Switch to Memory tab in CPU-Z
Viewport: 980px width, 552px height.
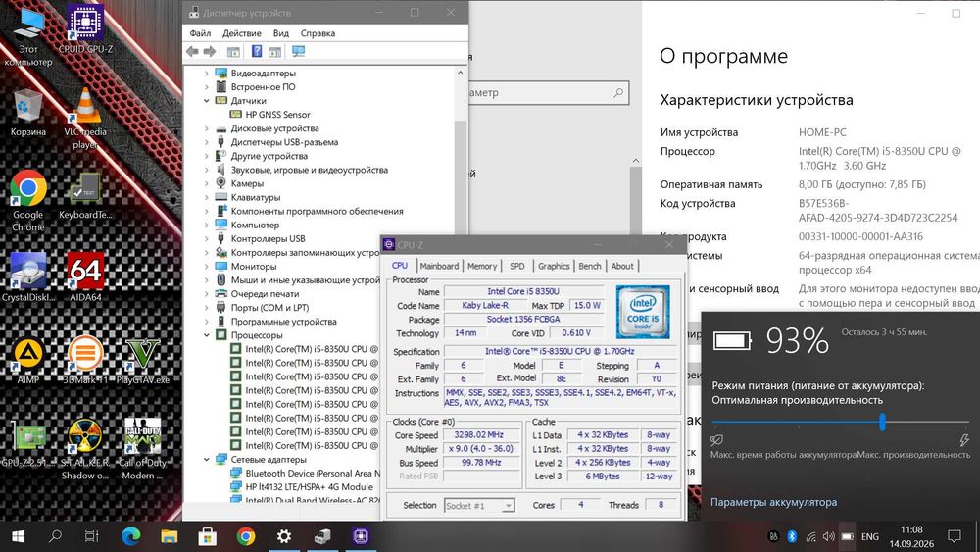[x=482, y=266]
